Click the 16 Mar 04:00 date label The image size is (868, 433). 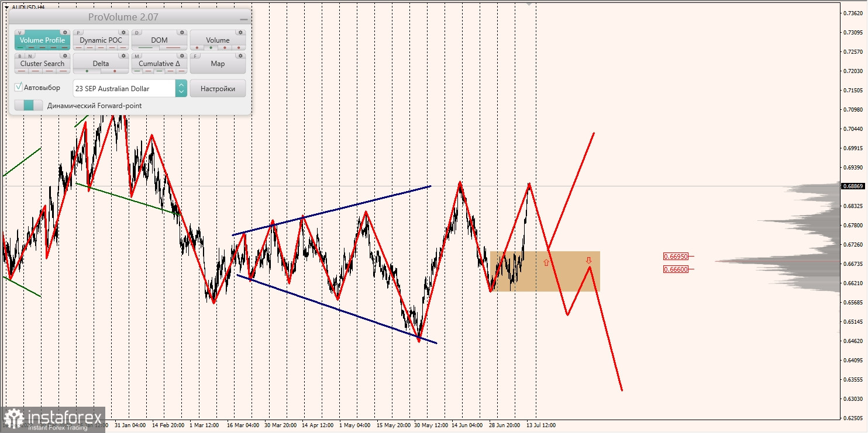point(243,425)
